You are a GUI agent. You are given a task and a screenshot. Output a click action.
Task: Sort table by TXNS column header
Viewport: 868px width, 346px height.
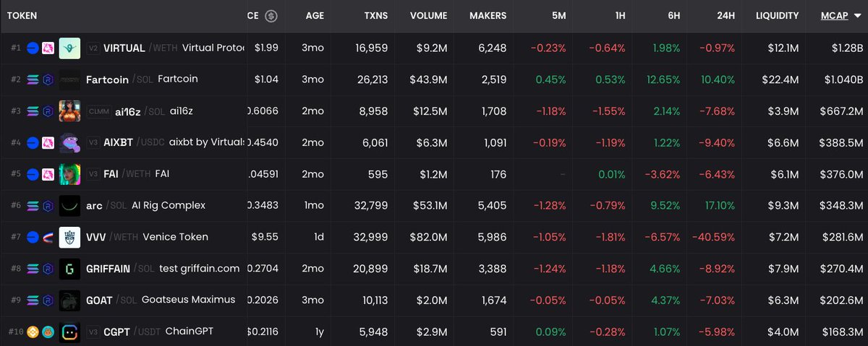pos(375,16)
